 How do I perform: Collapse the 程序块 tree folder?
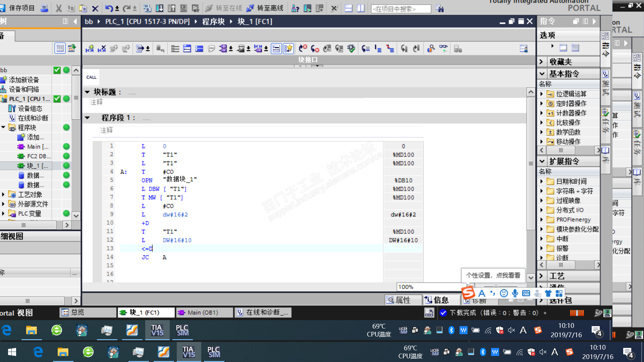click(x=3, y=127)
